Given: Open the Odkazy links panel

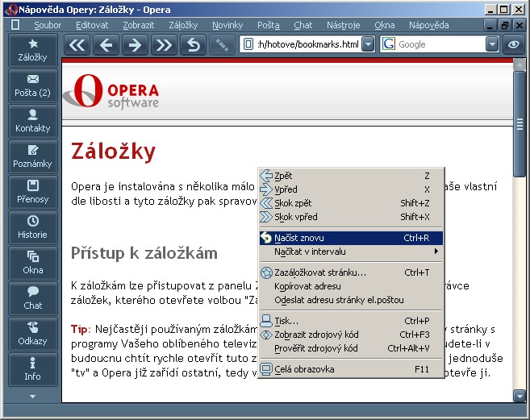Looking at the screenshot, I should tap(33, 335).
